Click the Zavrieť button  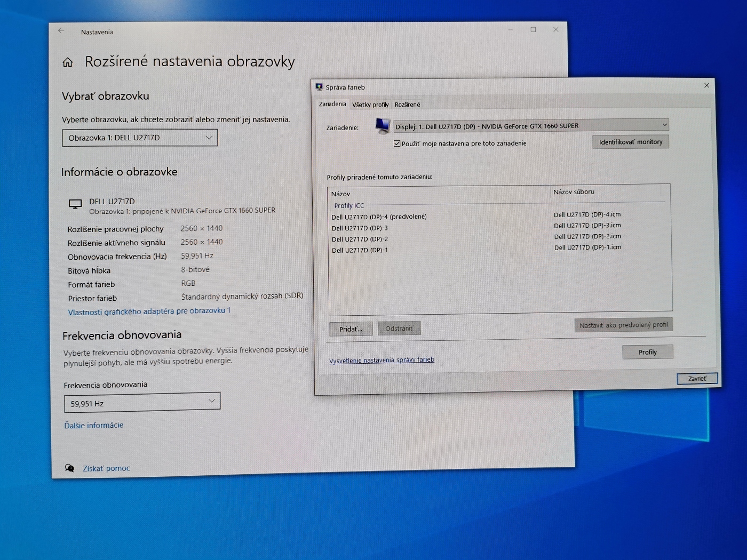pyautogui.click(x=697, y=379)
